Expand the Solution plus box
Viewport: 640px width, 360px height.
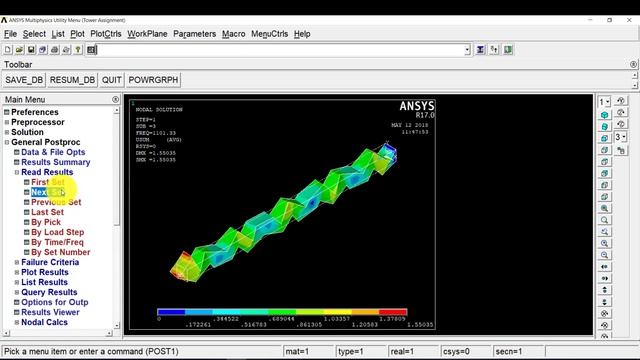pos(7,132)
